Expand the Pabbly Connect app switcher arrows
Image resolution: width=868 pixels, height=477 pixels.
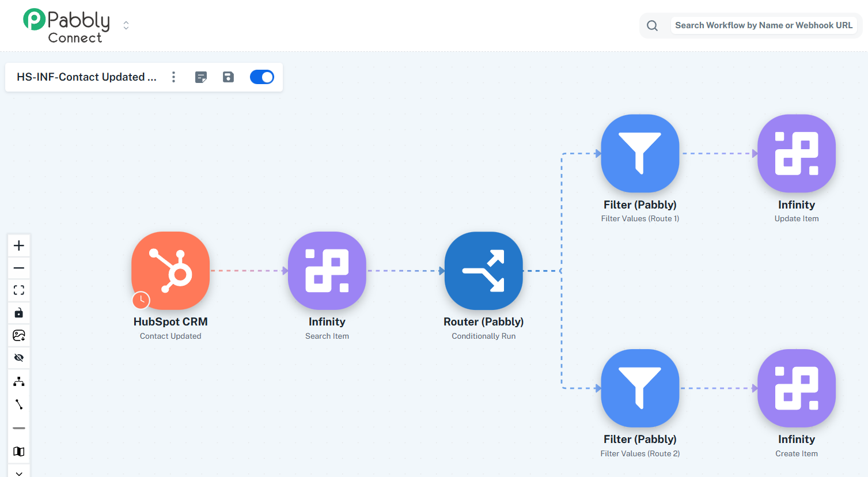coord(126,25)
